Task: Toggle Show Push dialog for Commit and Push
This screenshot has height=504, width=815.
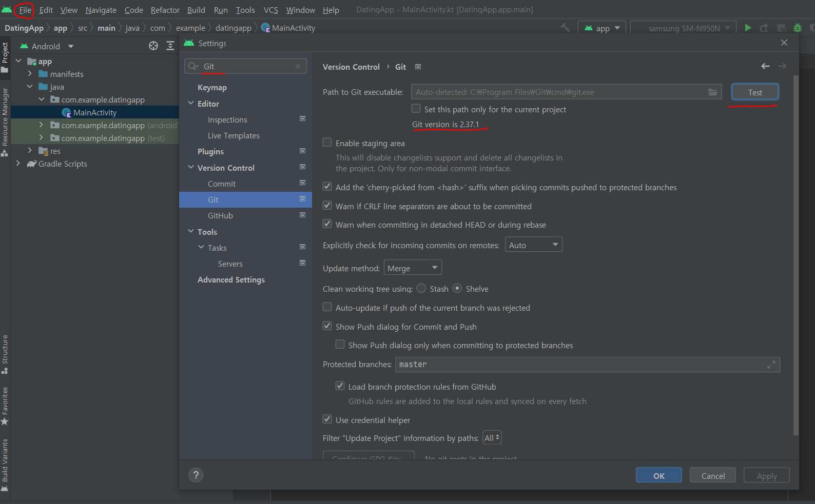Action: click(x=327, y=326)
